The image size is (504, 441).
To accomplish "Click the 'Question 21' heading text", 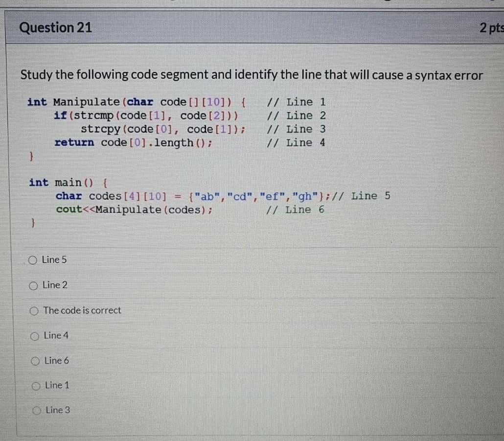I will pyautogui.click(x=56, y=27).
